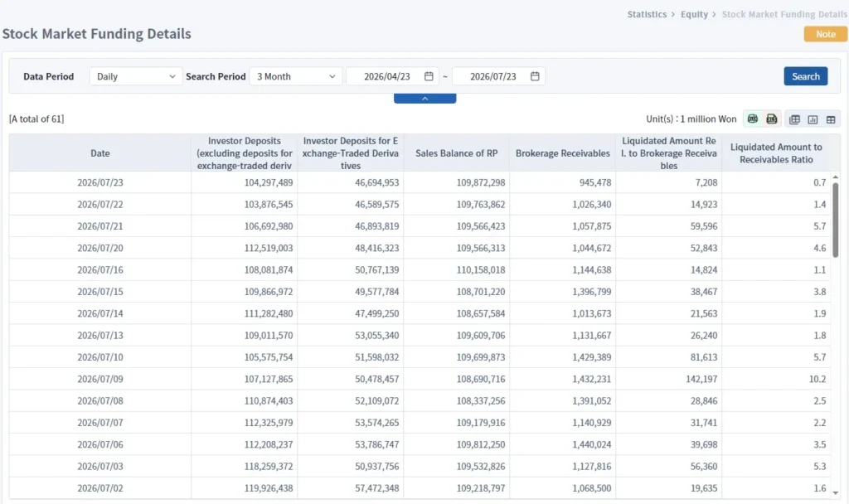849x504 pixels.
Task: Click the blue Search button
Action: [806, 76]
